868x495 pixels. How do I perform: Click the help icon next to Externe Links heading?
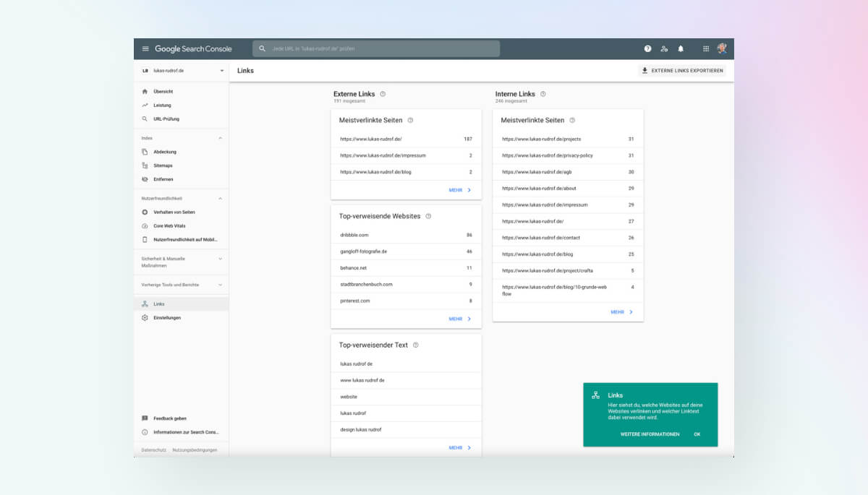tap(383, 93)
